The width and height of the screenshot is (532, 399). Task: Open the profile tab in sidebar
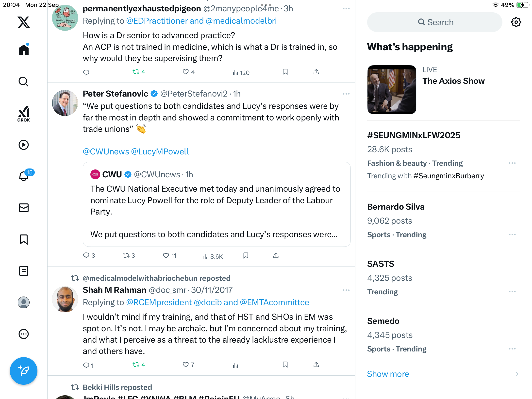pos(24,302)
